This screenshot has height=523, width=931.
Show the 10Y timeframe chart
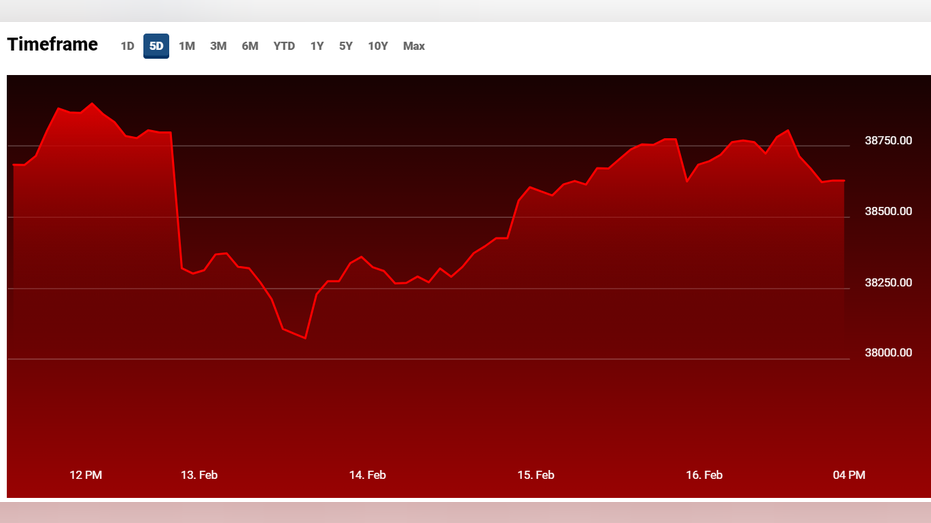coord(378,46)
